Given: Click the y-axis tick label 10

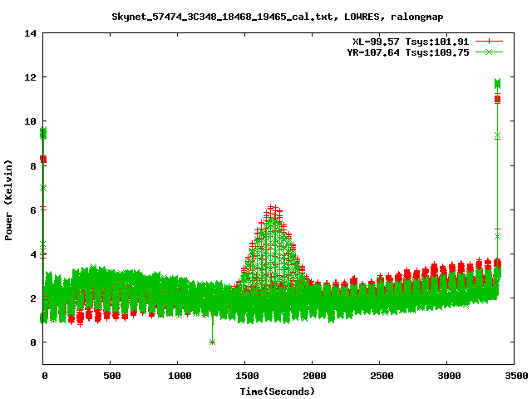Looking at the screenshot, I should click(30, 121).
